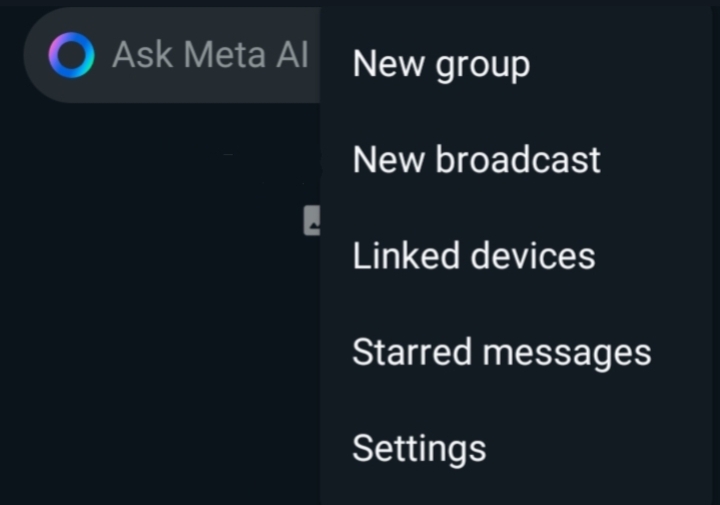Dismiss menu by clicking dark chat area
Screen dimensions: 720x505
coord(152,321)
